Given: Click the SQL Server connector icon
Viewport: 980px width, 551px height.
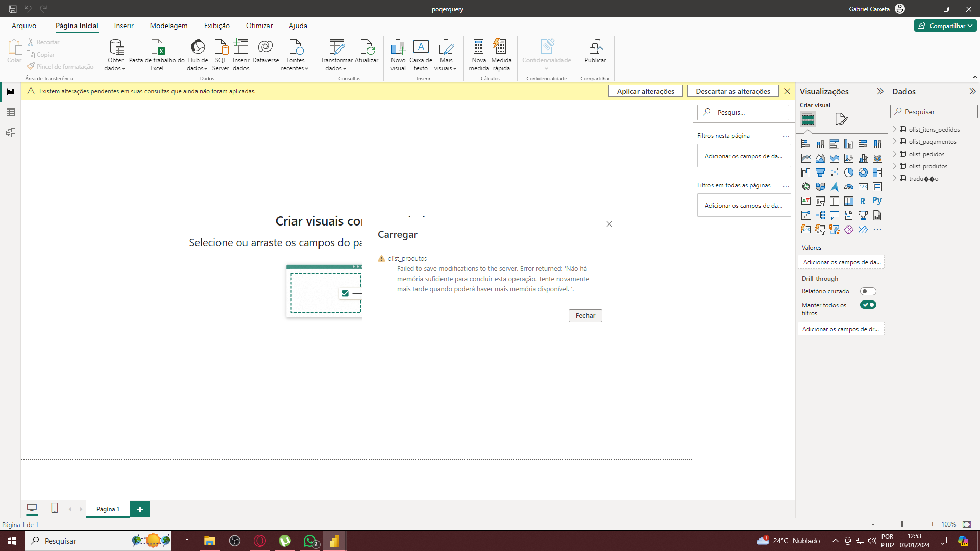Looking at the screenshot, I should pos(220,47).
